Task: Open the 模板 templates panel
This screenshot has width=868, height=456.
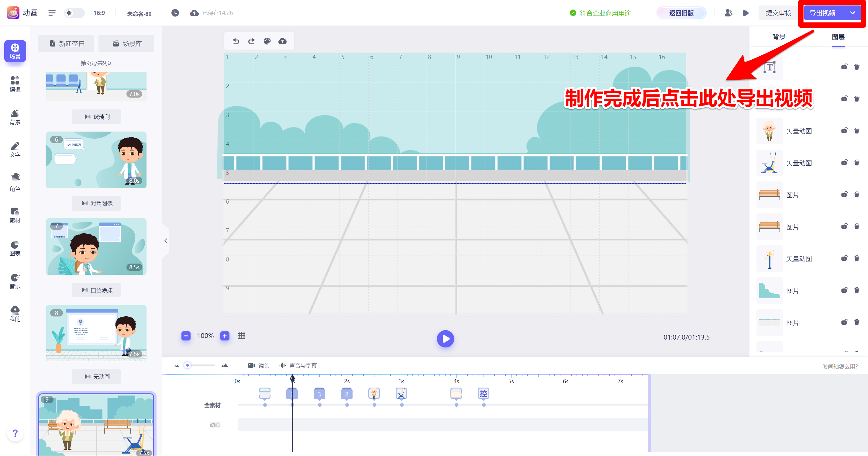Action: [x=15, y=84]
